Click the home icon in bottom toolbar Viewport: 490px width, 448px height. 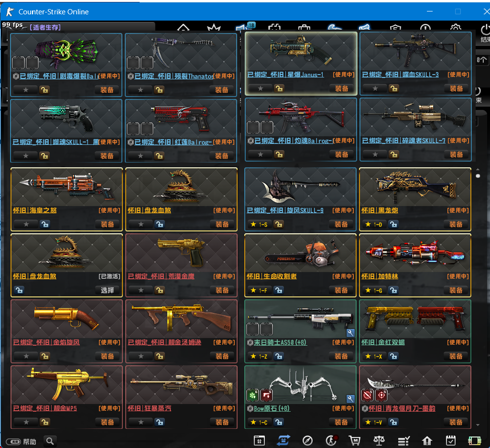427,441
